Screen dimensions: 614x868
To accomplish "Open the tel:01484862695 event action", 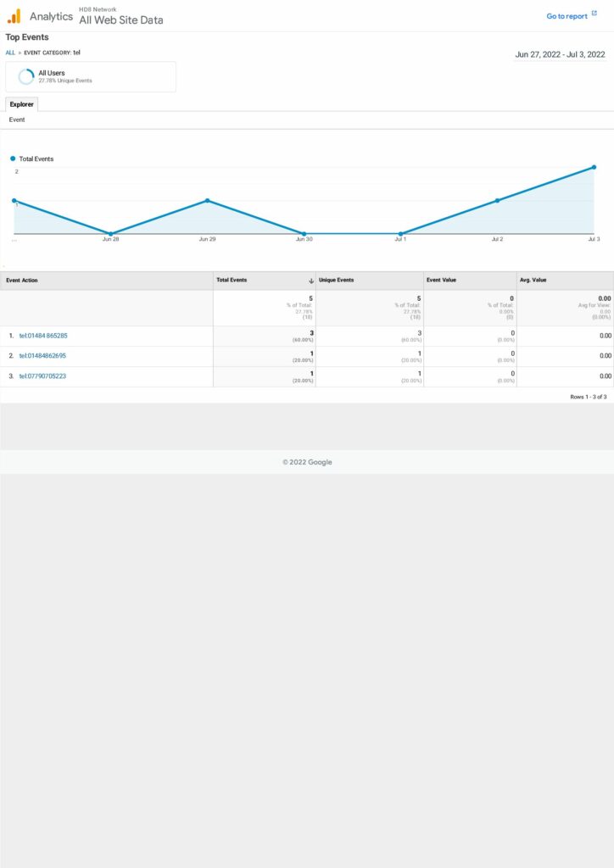I will point(42,356).
